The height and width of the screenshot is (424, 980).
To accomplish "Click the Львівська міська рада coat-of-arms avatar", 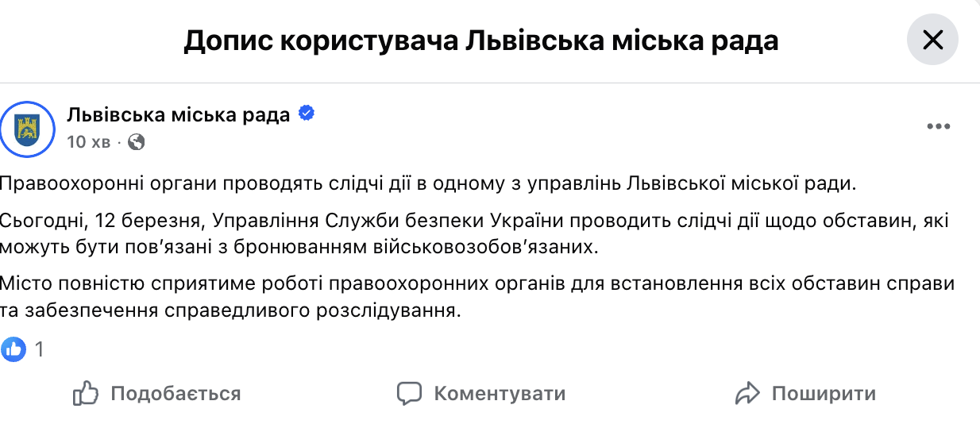I will click(x=27, y=128).
